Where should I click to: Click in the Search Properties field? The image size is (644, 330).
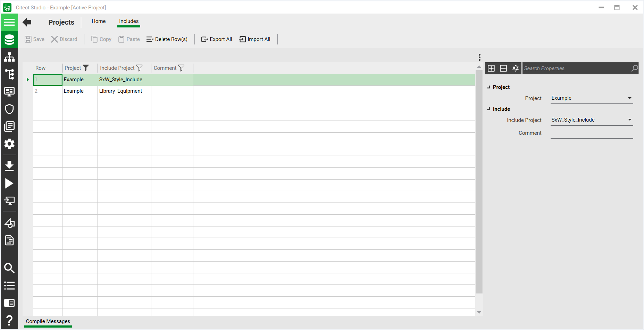pos(576,68)
